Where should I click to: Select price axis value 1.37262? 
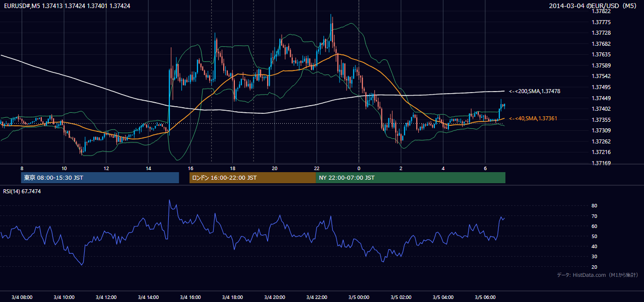click(602, 141)
